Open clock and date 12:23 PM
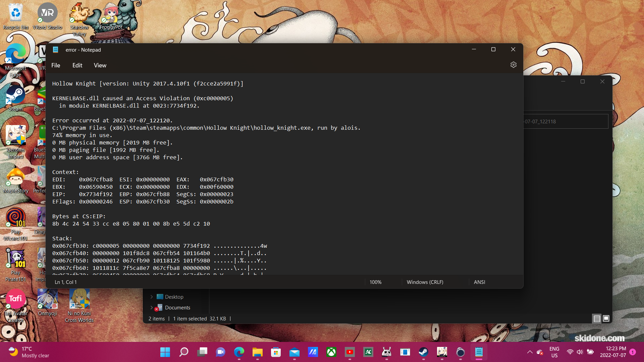644x362 pixels. tap(613, 352)
